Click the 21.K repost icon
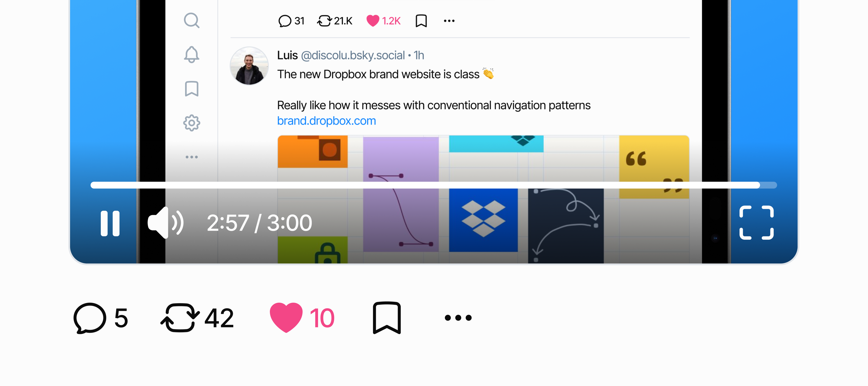The image size is (868, 386). (x=325, y=21)
